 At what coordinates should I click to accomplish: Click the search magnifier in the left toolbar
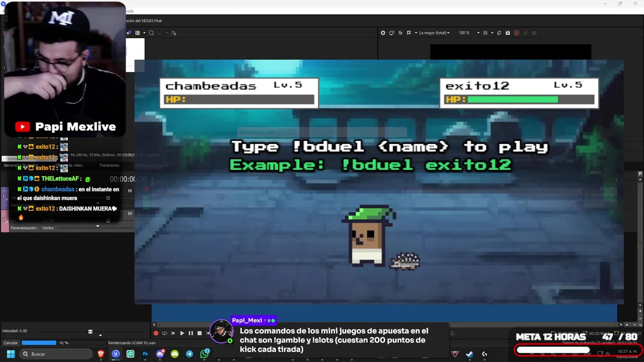pyautogui.click(x=151, y=33)
